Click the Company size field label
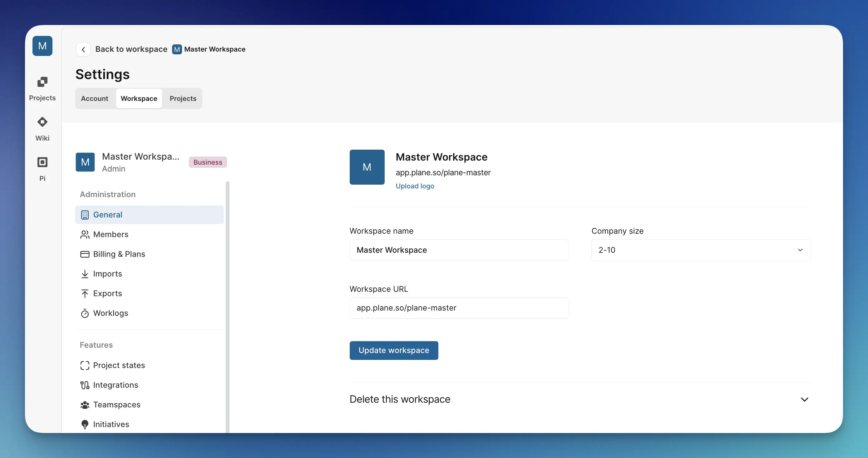The width and height of the screenshot is (868, 458). (617, 231)
